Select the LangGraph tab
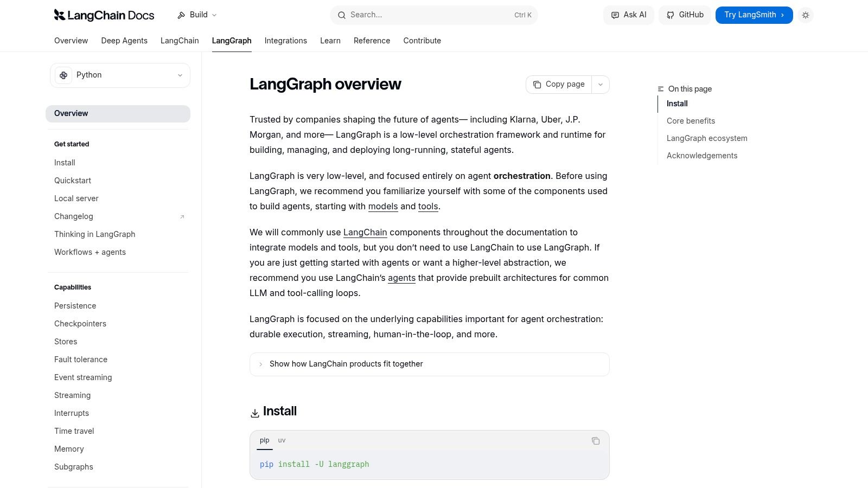The width and height of the screenshot is (868, 488). [232, 41]
